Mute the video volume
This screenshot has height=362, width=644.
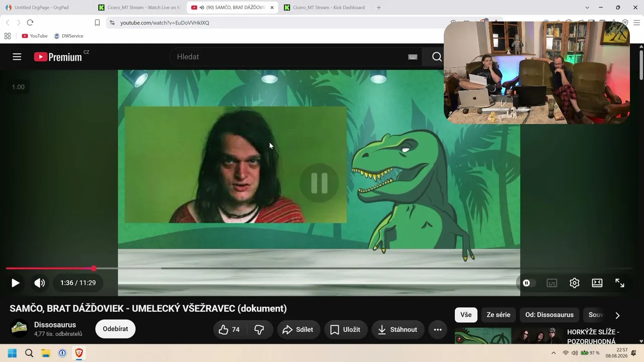(x=40, y=283)
